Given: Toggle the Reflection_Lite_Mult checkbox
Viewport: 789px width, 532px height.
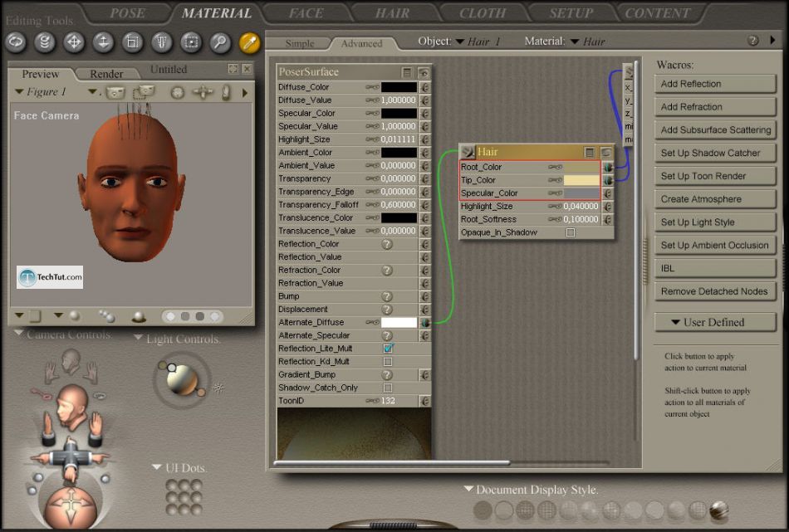Looking at the screenshot, I should tap(388, 349).
